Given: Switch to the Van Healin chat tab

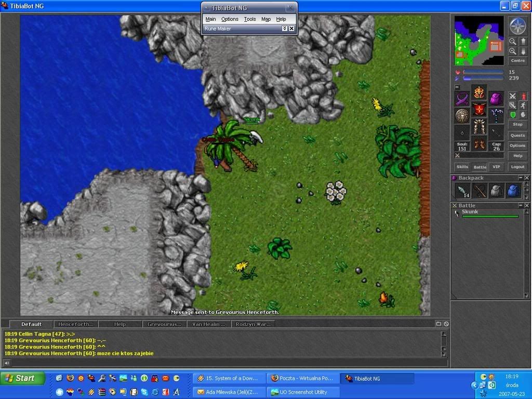Looking at the screenshot, I should tap(209, 324).
